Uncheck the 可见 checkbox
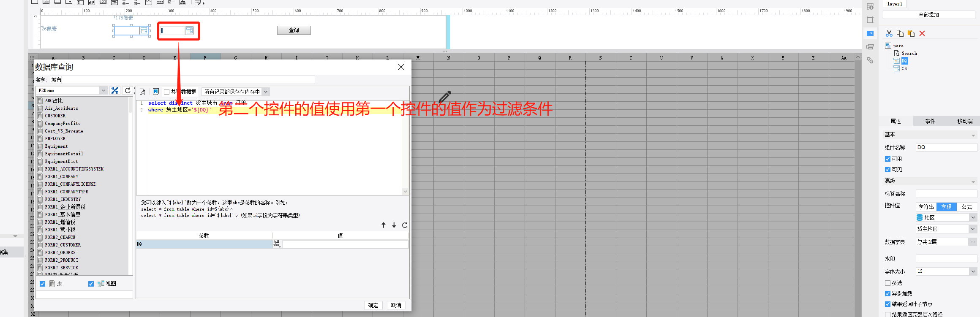The width and height of the screenshot is (980, 317). pyautogui.click(x=887, y=169)
